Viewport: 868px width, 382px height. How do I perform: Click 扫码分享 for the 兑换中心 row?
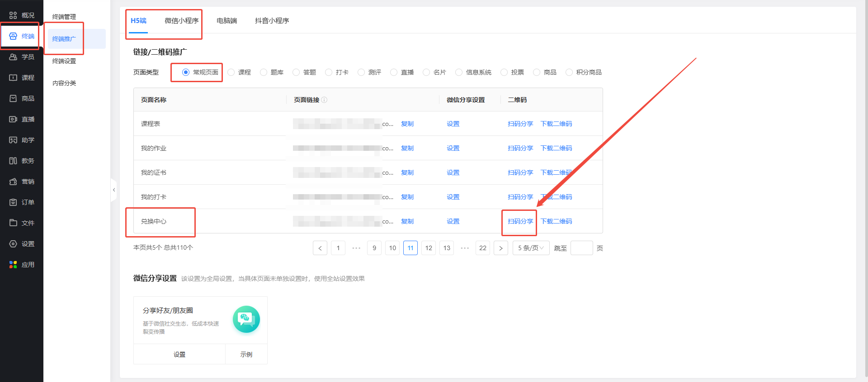[520, 221]
